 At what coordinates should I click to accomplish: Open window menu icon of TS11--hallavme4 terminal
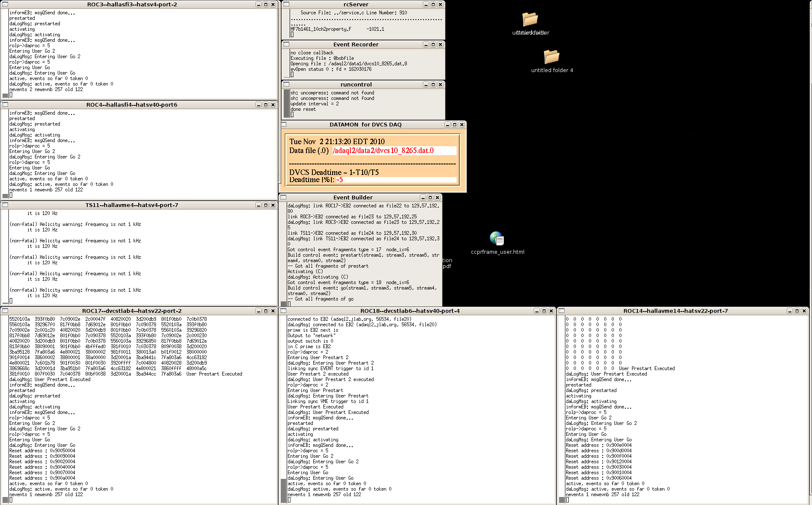click(5, 205)
